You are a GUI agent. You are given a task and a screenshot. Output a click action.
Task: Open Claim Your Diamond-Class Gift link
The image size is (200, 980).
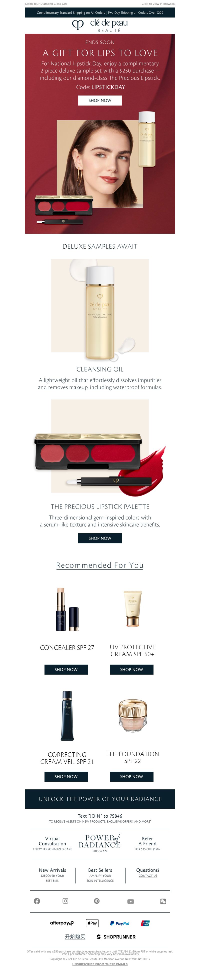point(46,4)
